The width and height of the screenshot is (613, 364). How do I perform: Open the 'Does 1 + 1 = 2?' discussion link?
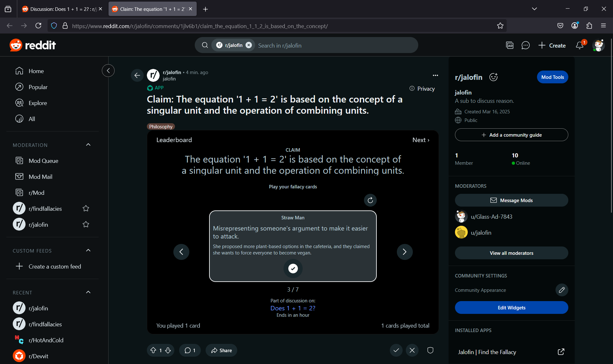pos(293,308)
